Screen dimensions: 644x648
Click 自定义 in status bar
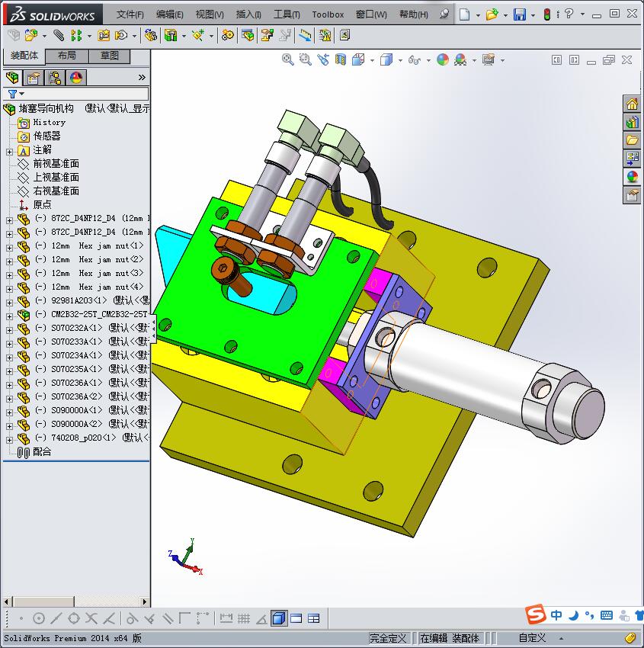[532, 637]
